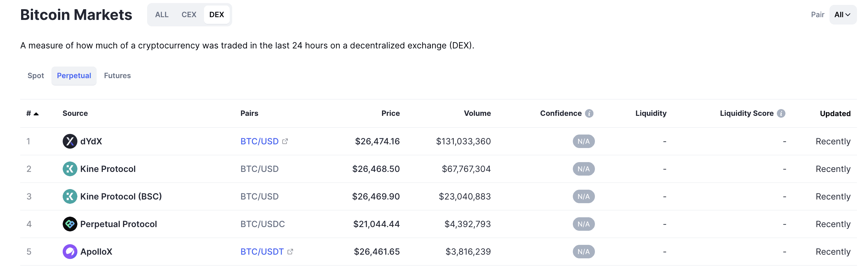Click N/A confidence badge for dYdX
868x266 pixels.
pyautogui.click(x=584, y=141)
